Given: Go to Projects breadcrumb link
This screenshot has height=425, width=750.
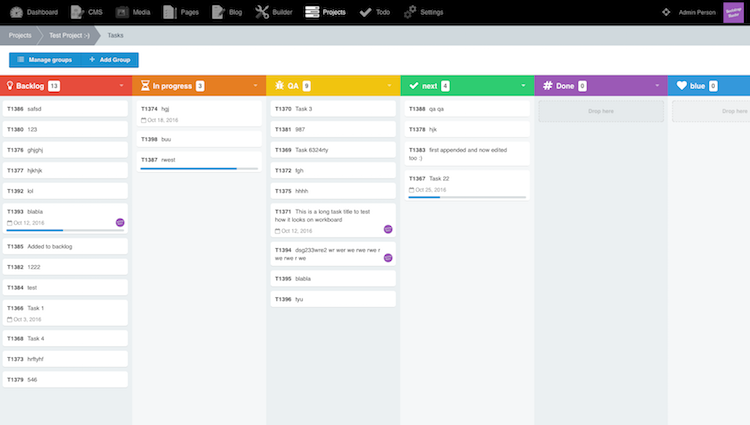Looking at the screenshot, I should tap(20, 35).
